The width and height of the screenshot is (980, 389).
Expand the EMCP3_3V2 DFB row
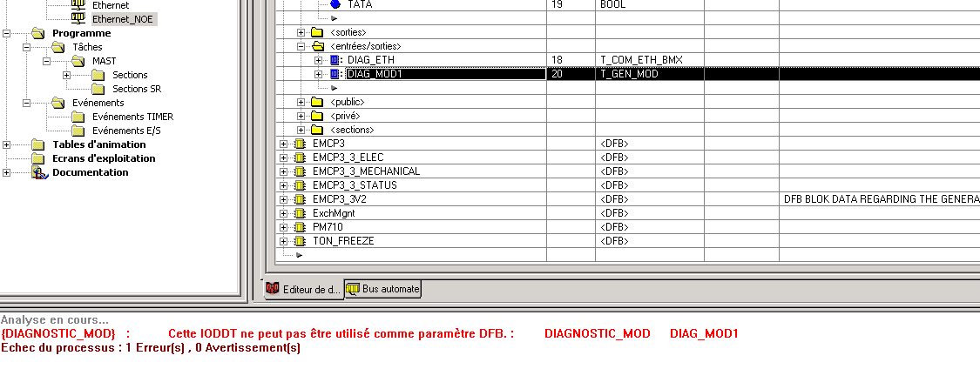283,199
